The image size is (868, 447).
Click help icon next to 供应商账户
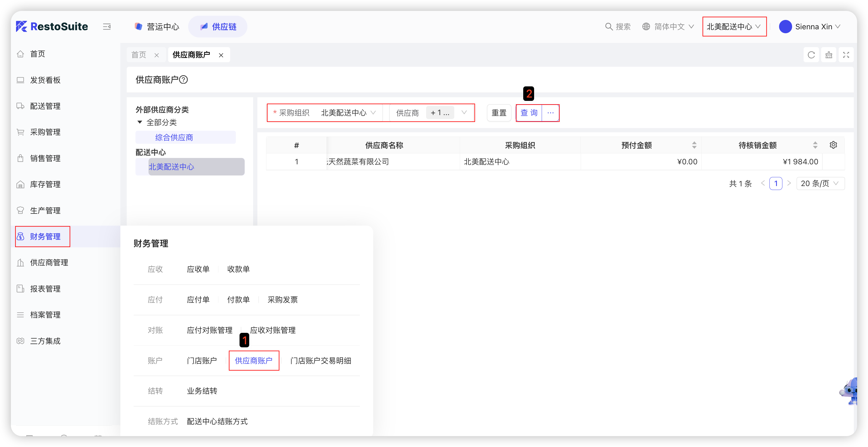click(x=184, y=80)
